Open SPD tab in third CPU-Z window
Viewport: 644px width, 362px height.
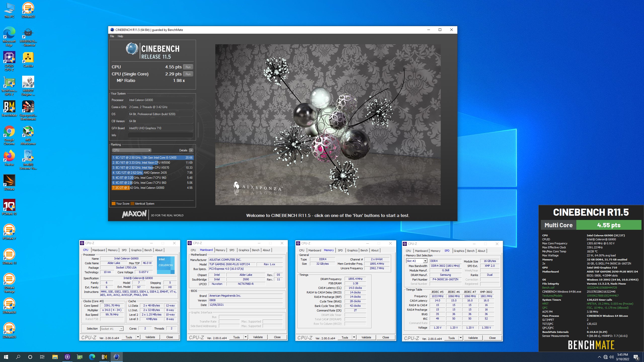point(340,250)
